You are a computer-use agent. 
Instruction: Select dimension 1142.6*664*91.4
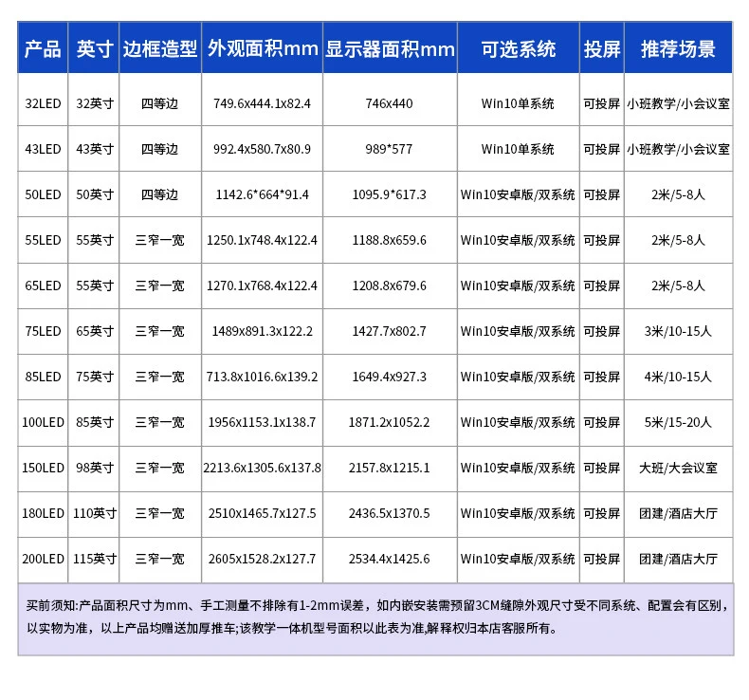pos(262,194)
